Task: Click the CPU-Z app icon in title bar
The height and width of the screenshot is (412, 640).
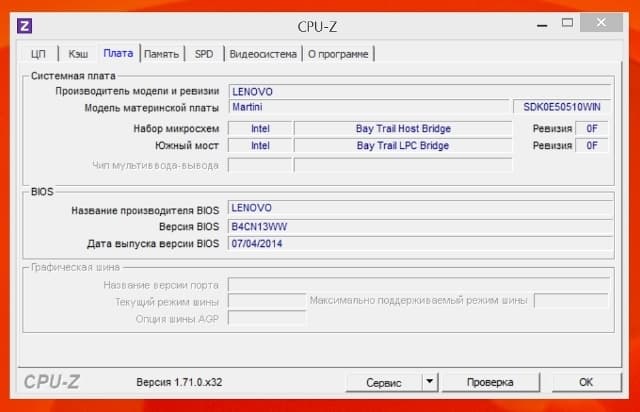Action: [24, 26]
